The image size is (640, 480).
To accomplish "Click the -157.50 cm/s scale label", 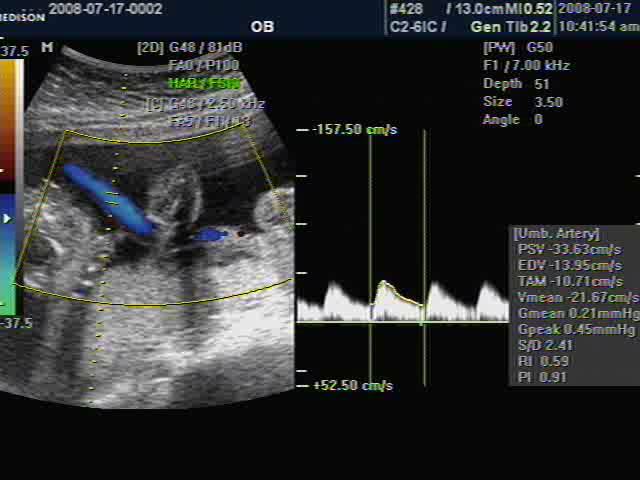I will (355, 130).
